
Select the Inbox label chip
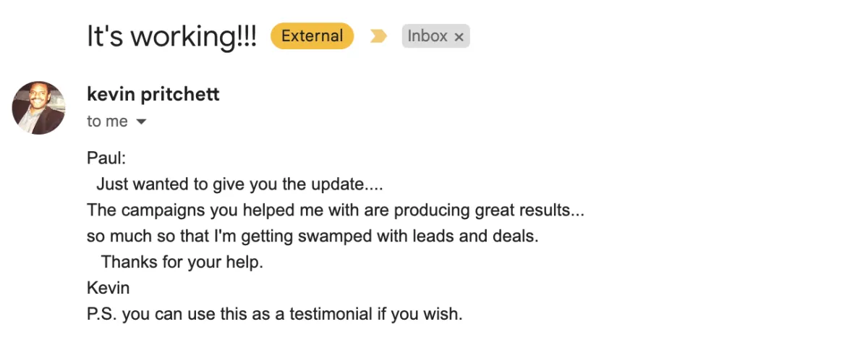(435, 36)
